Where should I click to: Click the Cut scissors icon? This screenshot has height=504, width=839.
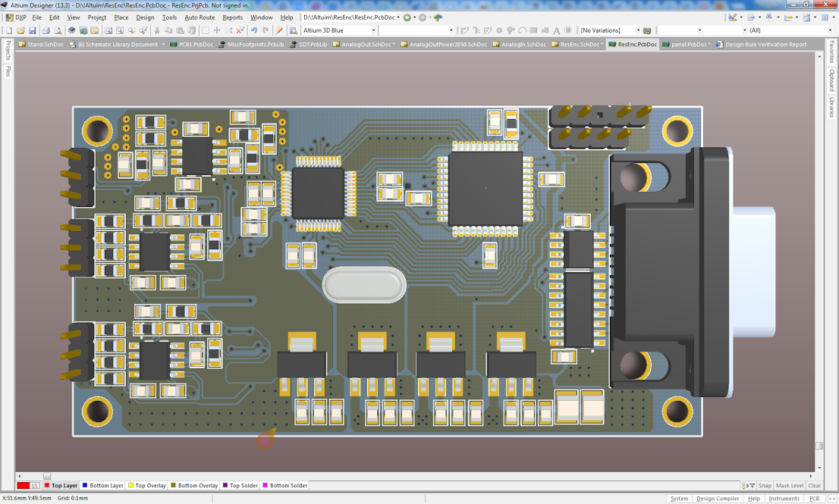pyautogui.click(x=157, y=30)
